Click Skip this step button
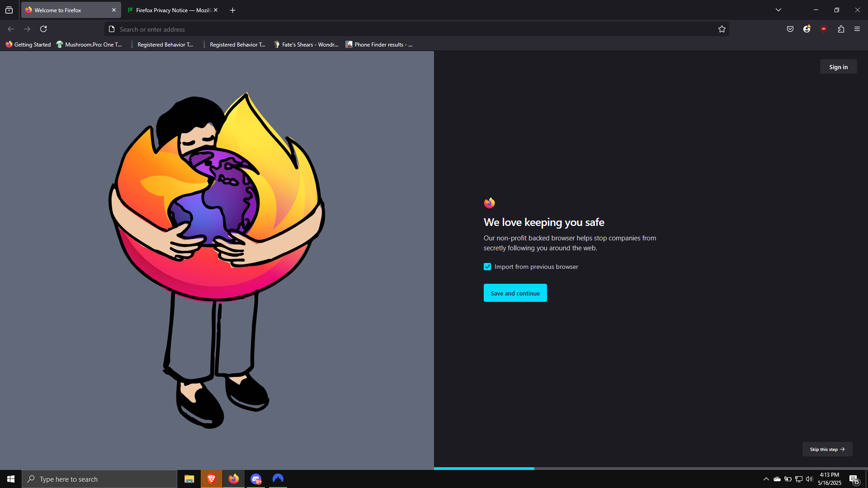Screen dimensions: 868x488 [827, 449]
